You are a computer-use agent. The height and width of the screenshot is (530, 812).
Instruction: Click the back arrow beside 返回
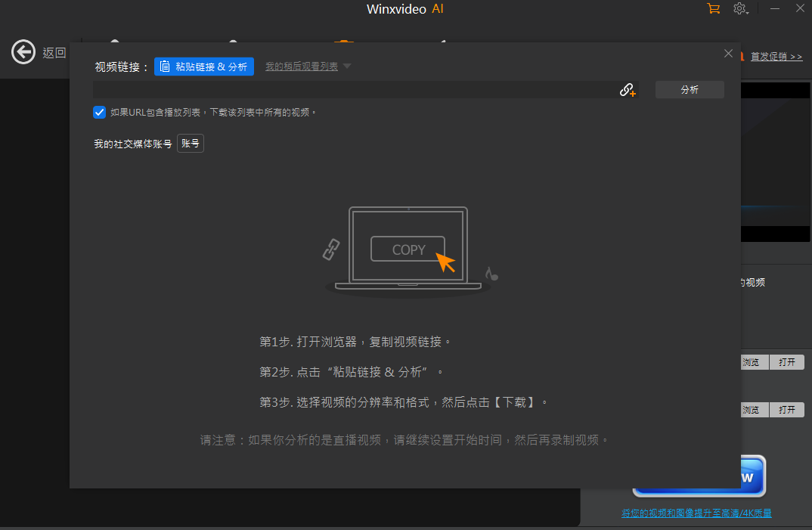[23, 52]
